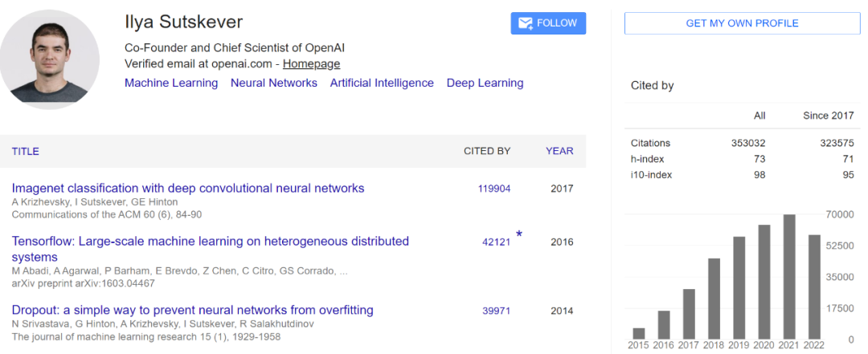Click the h-index label in stats table

coord(646,159)
